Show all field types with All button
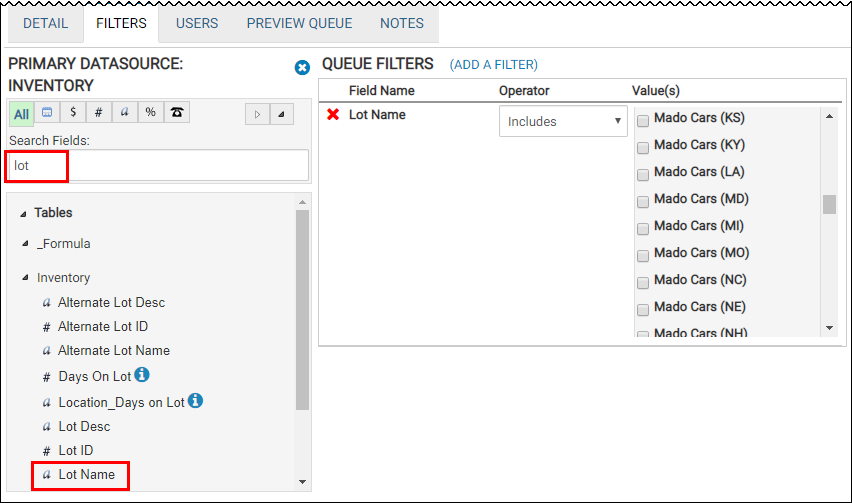 [x=22, y=114]
